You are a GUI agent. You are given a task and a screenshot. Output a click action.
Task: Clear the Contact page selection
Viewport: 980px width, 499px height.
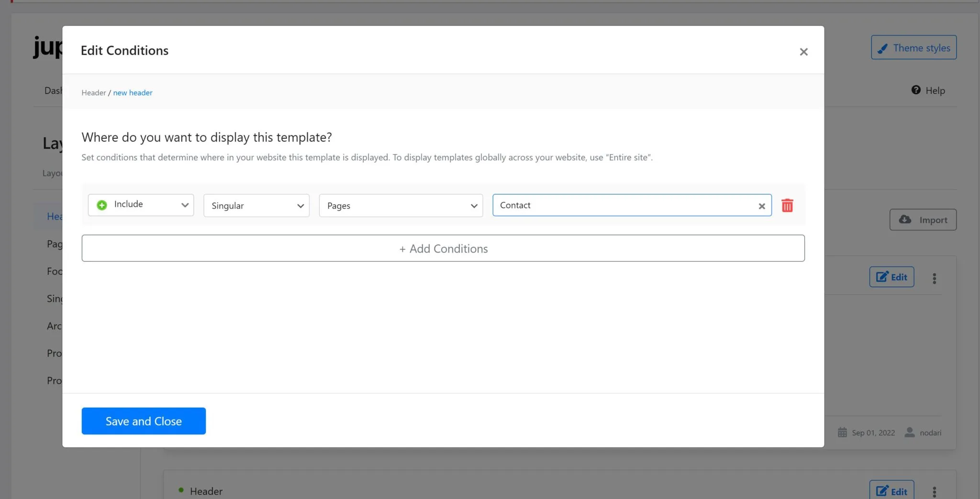(762, 206)
